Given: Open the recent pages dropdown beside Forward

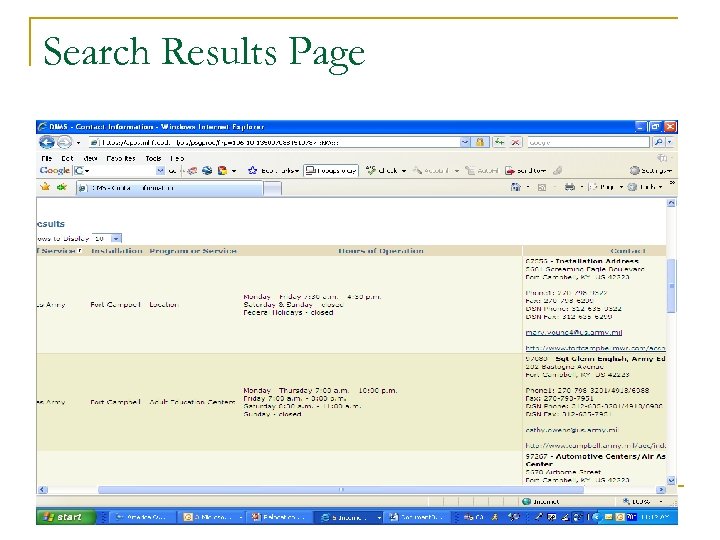Looking at the screenshot, I should pos(79,143).
